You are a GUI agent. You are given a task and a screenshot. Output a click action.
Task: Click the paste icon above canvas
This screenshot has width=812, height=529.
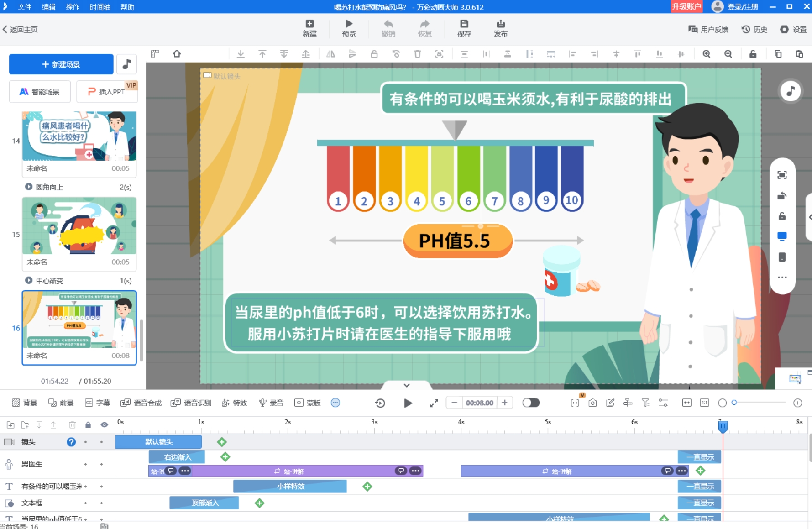tap(799, 54)
